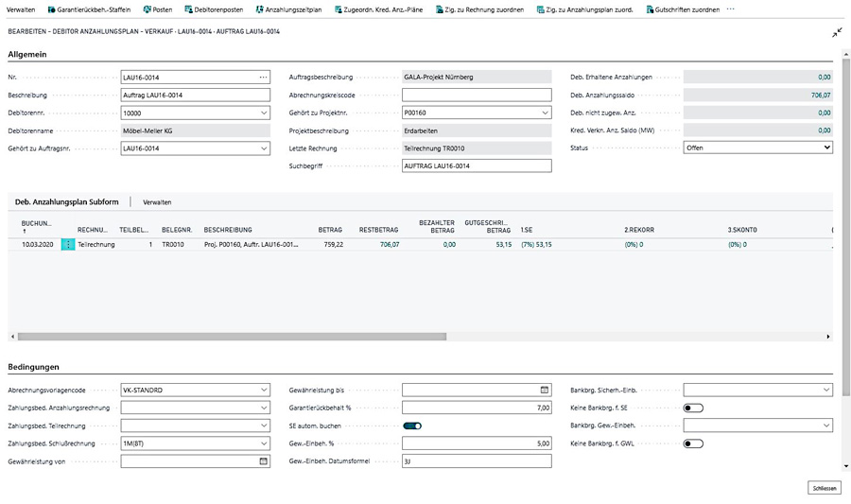Click Gew.-Einbeh. % field
Image resolution: width=851 pixels, height=504 pixels.
pyautogui.click(x=477, y=443)
